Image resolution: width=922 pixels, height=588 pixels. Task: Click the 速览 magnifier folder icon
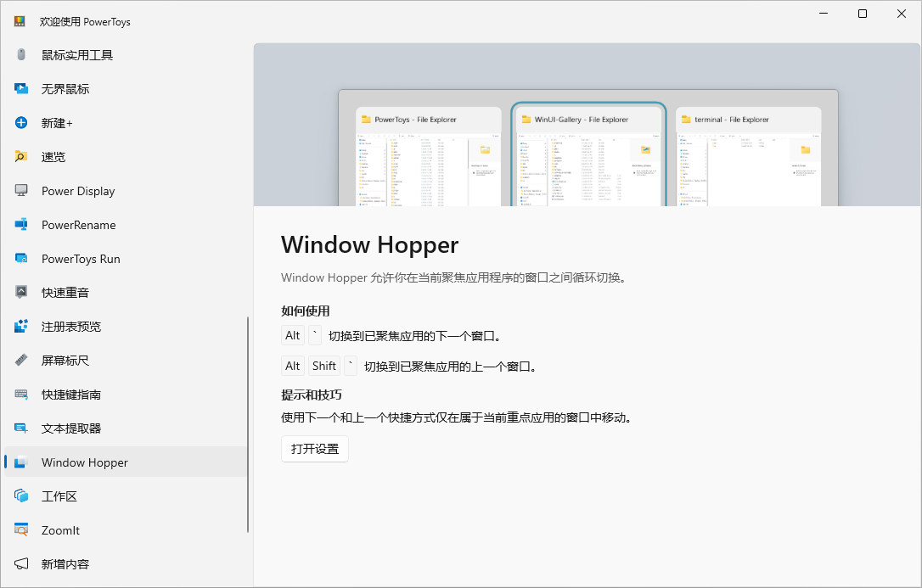click(x=21, y=157)
